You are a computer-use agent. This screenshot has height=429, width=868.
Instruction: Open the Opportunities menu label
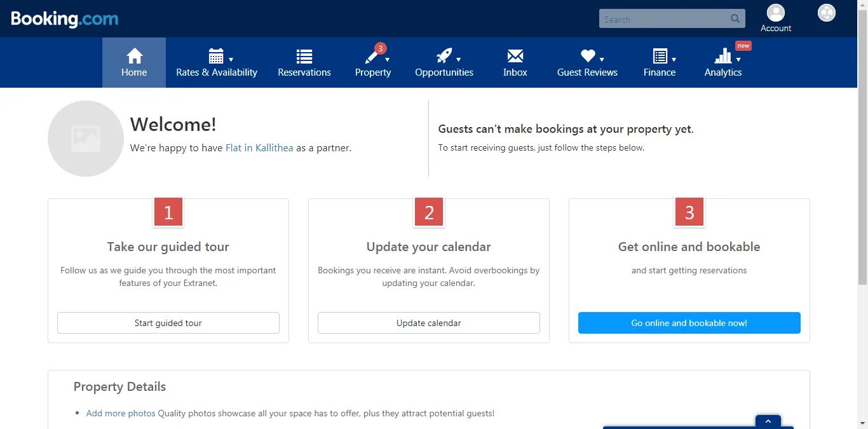444,72
